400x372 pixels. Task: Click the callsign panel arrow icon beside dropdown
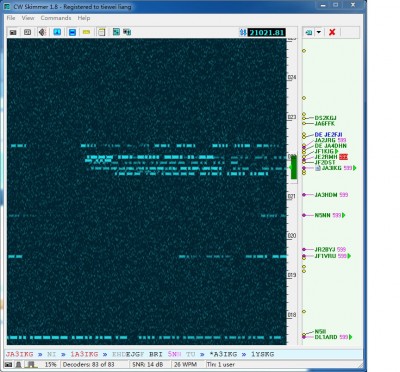coord(309,32)
